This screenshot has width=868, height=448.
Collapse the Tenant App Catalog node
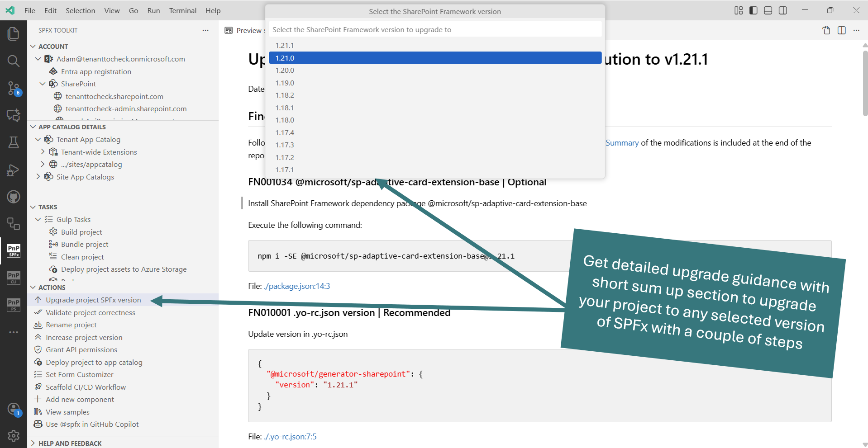pyautogui.click(x=38, y=139)
